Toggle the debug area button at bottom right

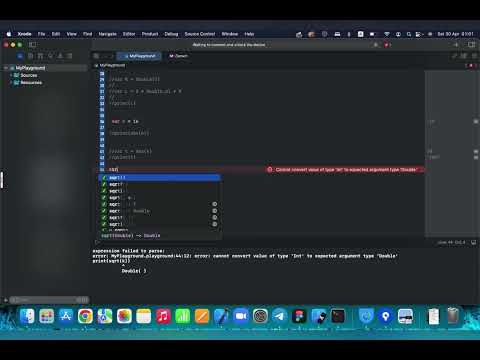pyautogui.click(x=473, y=242)
